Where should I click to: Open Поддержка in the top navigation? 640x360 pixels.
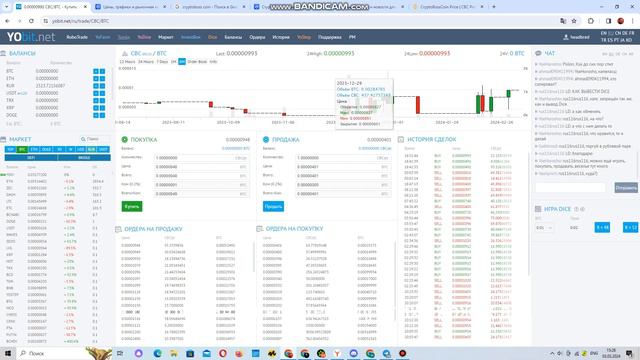(329, 37)
